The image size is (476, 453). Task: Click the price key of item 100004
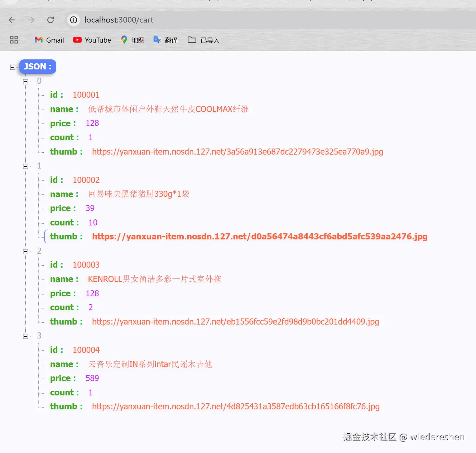(x=63, y=378)
